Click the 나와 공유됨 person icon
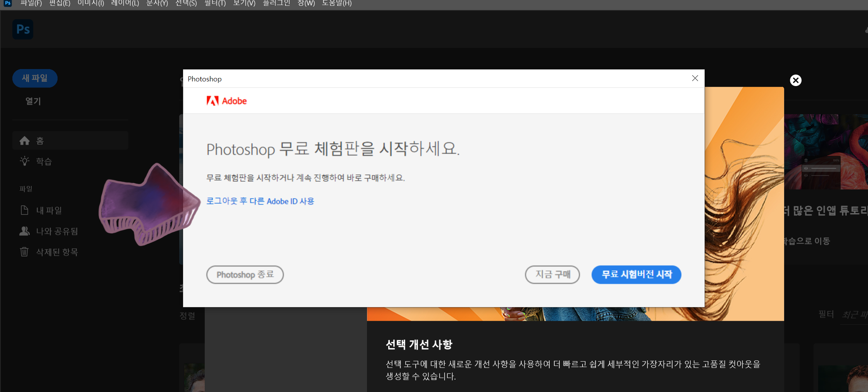This screenshot has height=392, width=868. (24, 231)
